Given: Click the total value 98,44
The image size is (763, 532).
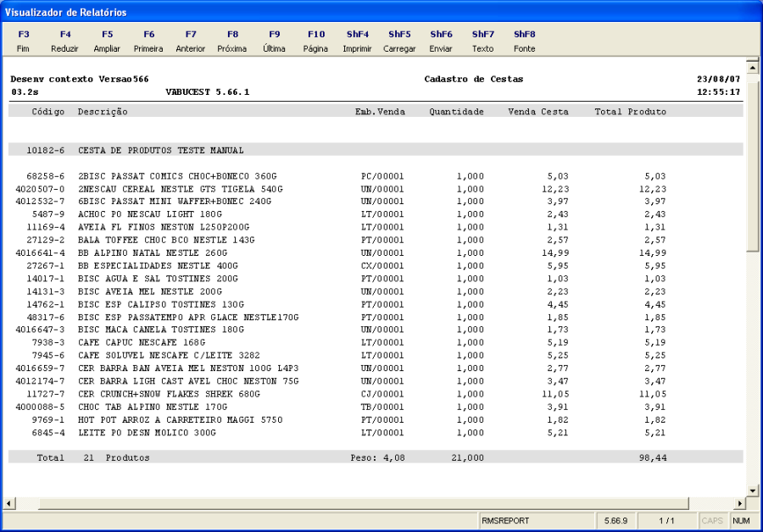Looking at the screenshot, I should (x=653, y=457).
